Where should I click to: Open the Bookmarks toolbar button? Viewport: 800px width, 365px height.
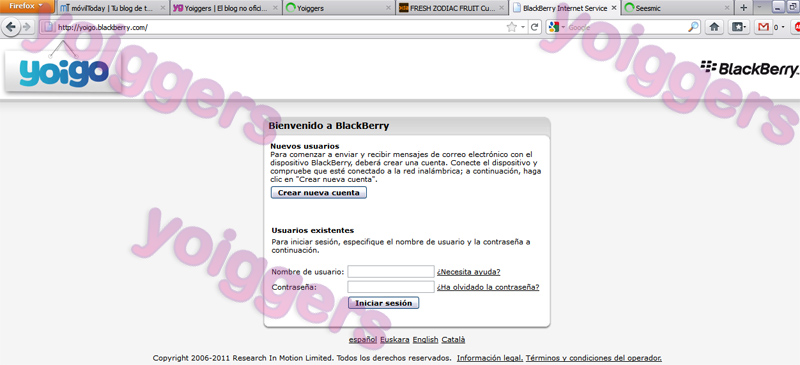pos(738,28)
